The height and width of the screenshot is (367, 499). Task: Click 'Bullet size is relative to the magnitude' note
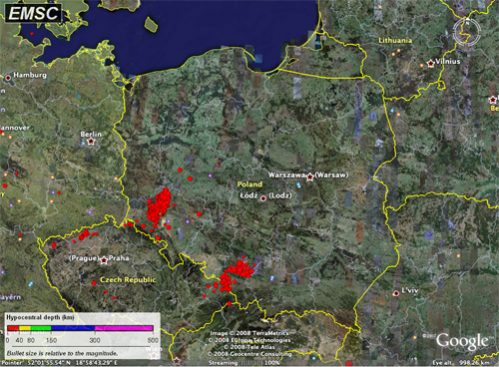tap(62, 353)
